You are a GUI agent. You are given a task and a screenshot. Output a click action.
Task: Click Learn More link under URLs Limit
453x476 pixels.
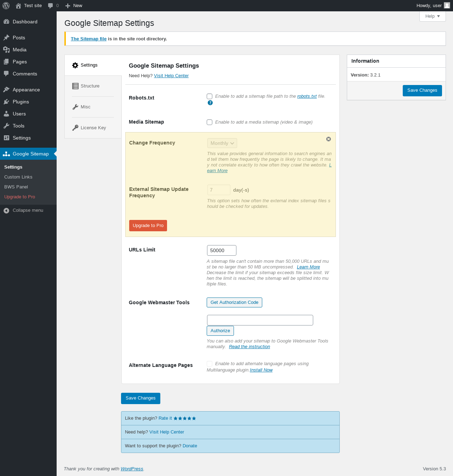[308, 267]
